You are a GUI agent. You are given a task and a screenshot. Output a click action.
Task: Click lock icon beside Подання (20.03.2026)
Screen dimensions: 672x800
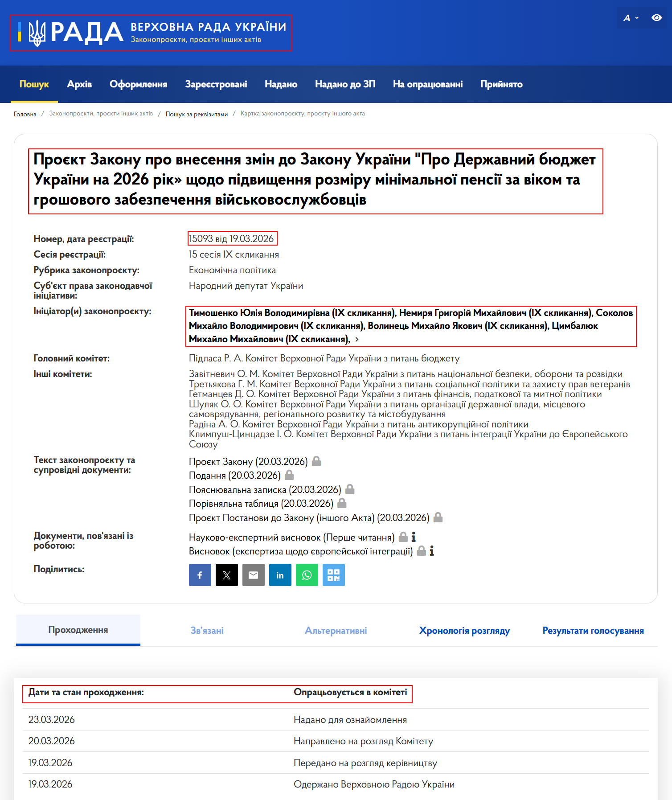pos(289,475)
